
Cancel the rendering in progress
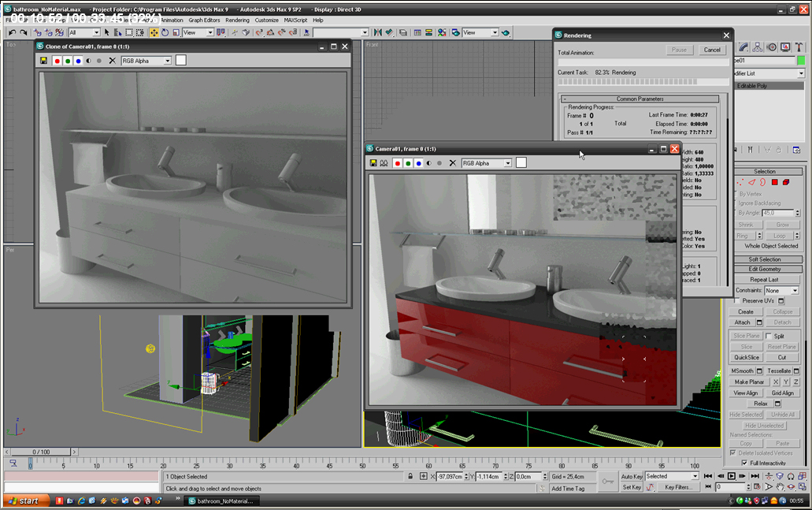point(711,50)
